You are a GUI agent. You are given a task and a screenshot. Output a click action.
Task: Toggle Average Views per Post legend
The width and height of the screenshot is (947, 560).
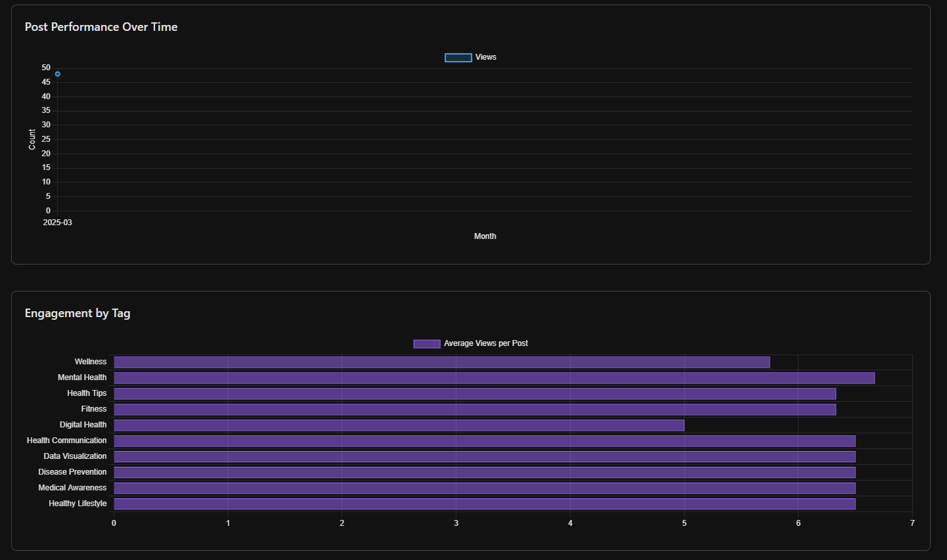point(471,344)
